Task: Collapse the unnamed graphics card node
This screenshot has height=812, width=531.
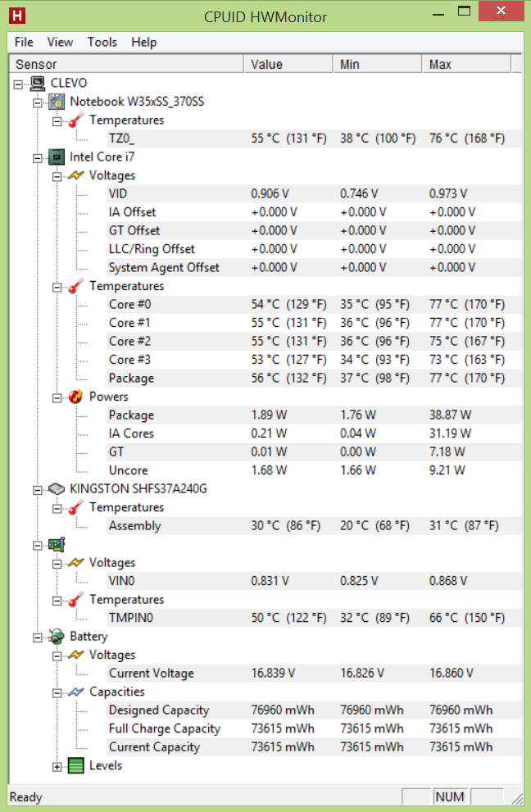Action: 38,546
